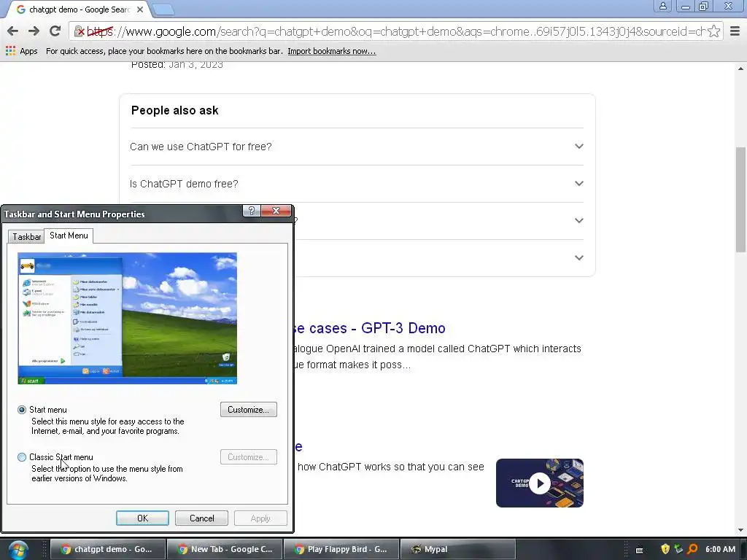Close the chatgpt demo browser tab
Image resolution: width=747 pixels, height=560 pixels.
[139, 9]
